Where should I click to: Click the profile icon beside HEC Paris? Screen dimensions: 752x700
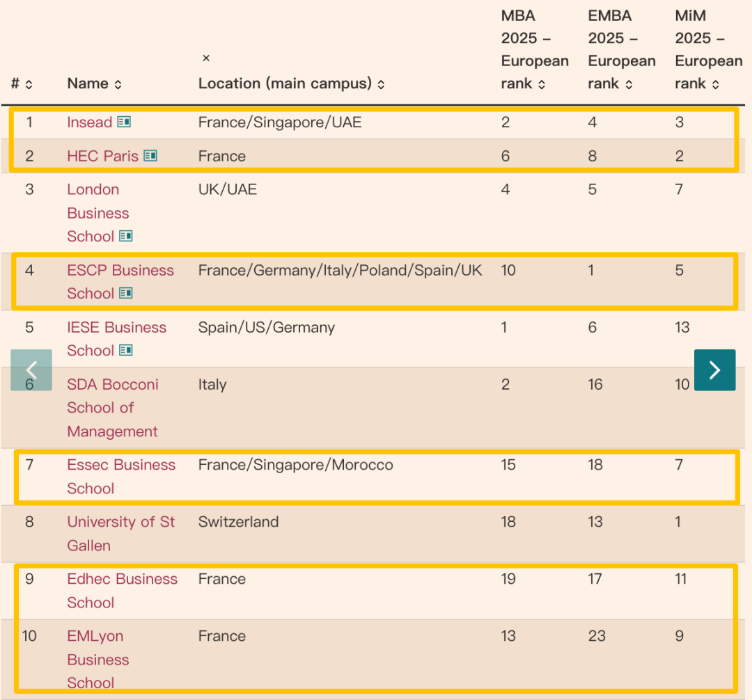(150, 156)
